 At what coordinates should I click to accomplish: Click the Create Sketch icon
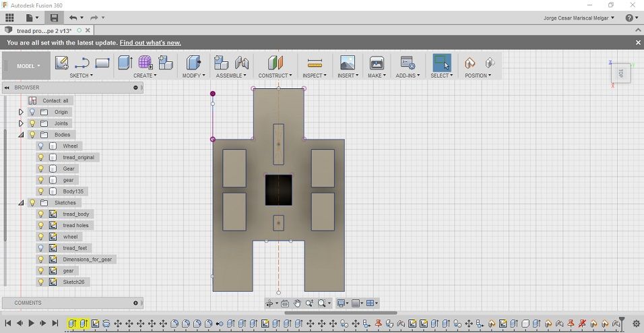[x=61, y=63]
